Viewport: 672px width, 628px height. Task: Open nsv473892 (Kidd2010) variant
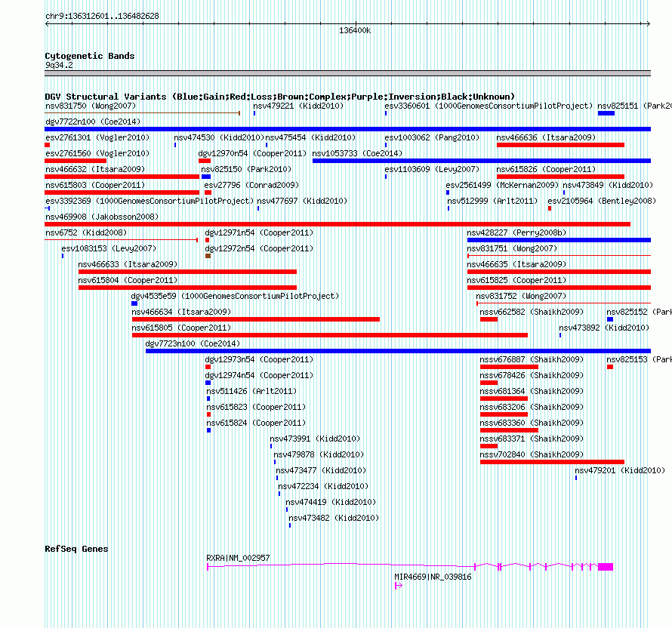(x=604, y=328)
